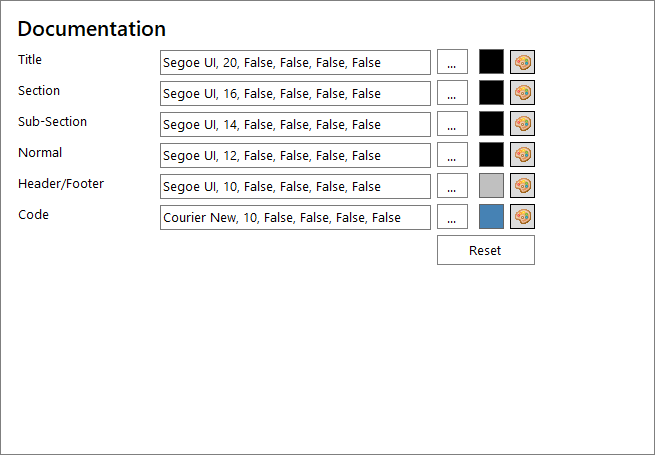The height and width of the screenshot is (455, 655).
Task: Focus the Code font field with Courier New
Action: click(295, 217)
